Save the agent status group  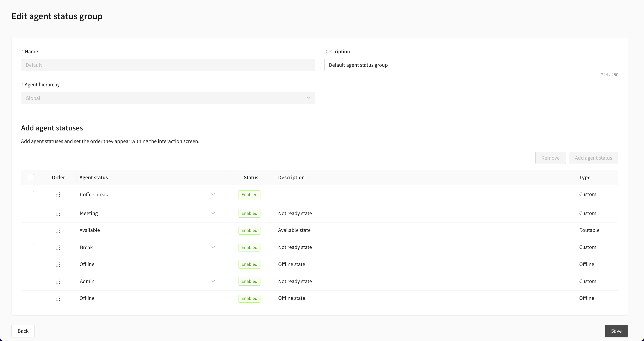[x=616, y=331]
